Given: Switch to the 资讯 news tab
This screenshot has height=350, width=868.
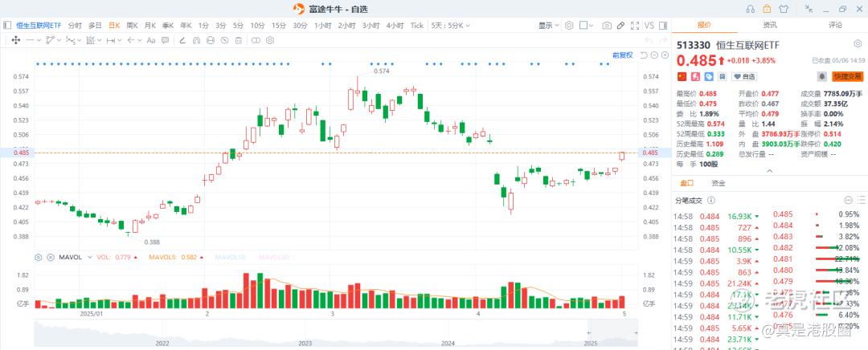Looking at the screenshot, I should click(x=769, y=25).
